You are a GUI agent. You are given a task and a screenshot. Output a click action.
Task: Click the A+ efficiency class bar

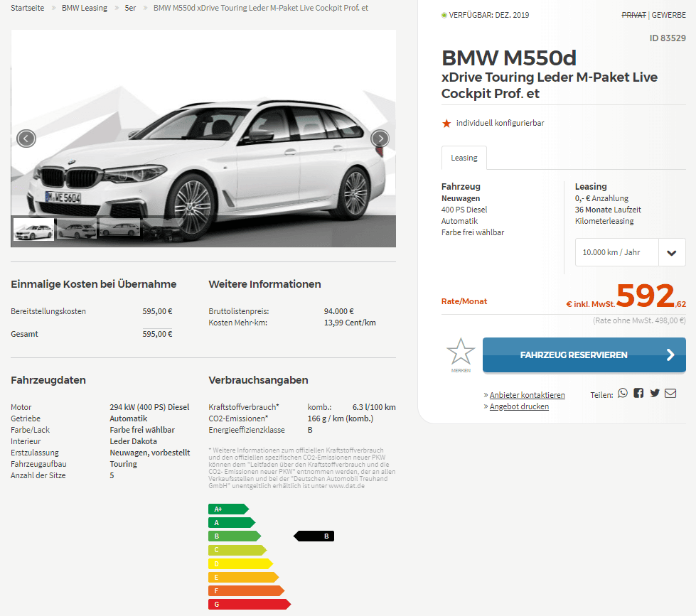(x=229, y=509)
